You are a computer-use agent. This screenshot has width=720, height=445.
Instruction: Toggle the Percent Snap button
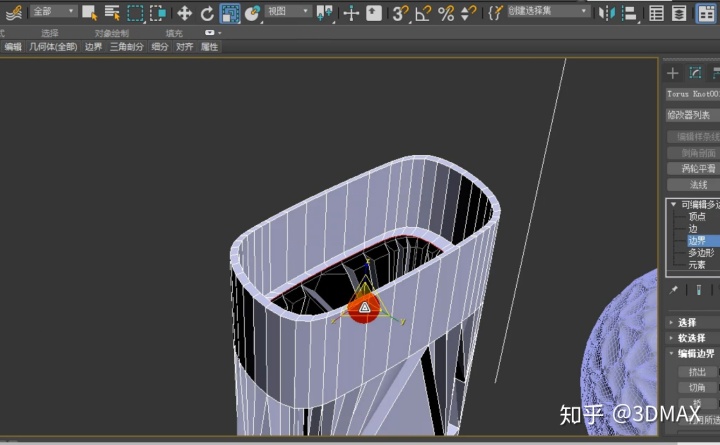point(446,13)
